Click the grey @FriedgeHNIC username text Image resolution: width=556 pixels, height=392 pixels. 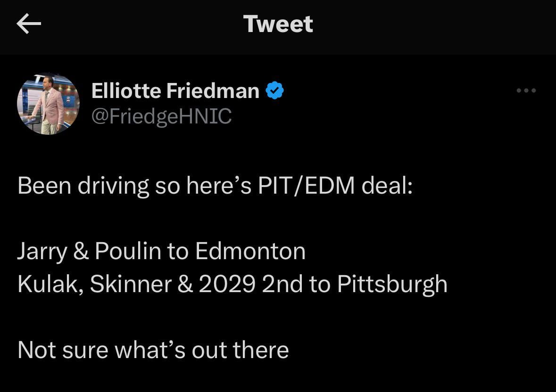click(x=162, y=115)
